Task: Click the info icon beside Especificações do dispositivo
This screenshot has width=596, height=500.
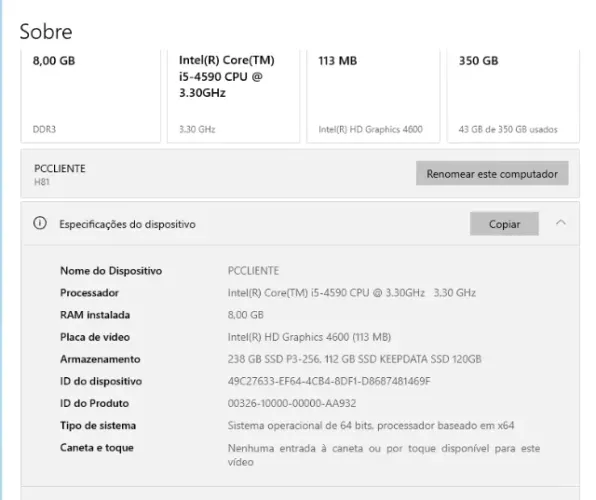Action: pos(40,223)
